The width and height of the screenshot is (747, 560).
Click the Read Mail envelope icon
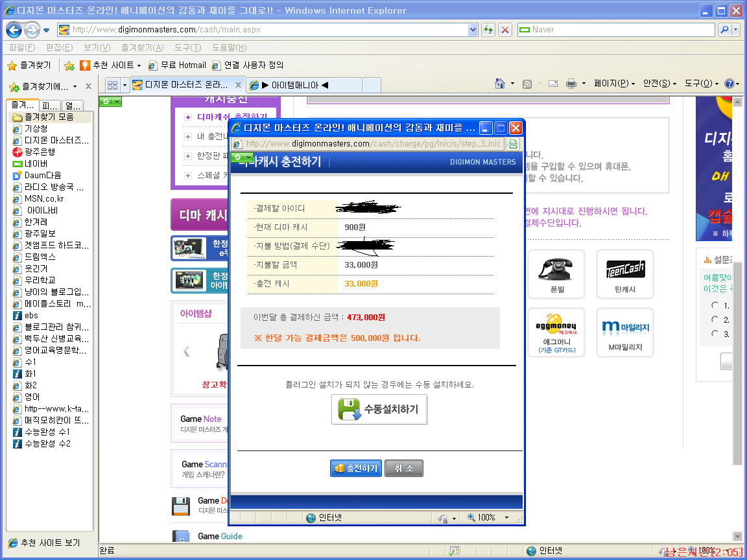point(553,84)
